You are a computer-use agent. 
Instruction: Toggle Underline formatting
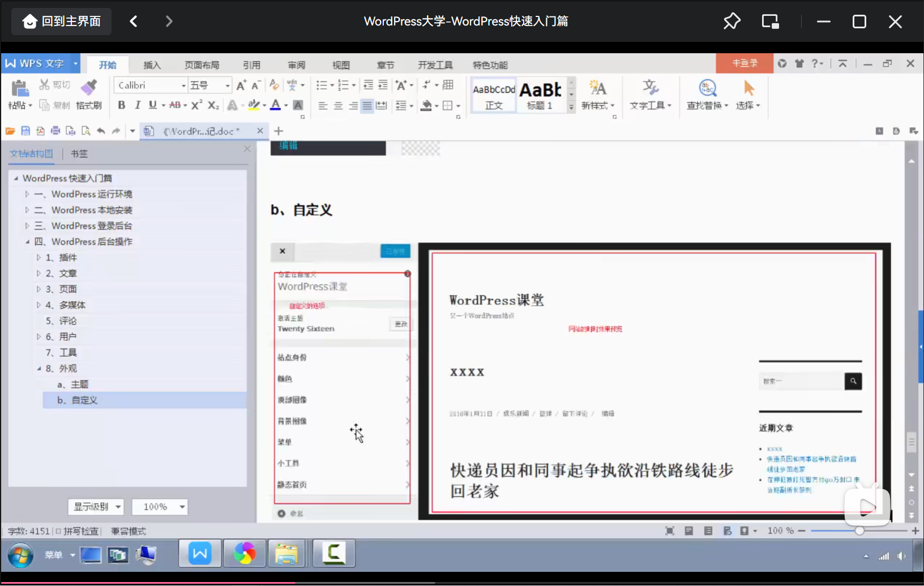[x=152, y=105]
